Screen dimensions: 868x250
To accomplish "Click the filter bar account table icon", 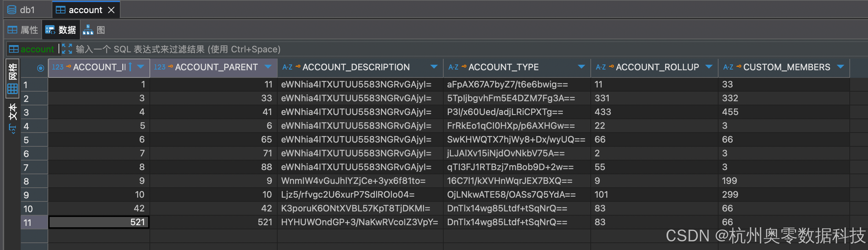I will [14, 49].
